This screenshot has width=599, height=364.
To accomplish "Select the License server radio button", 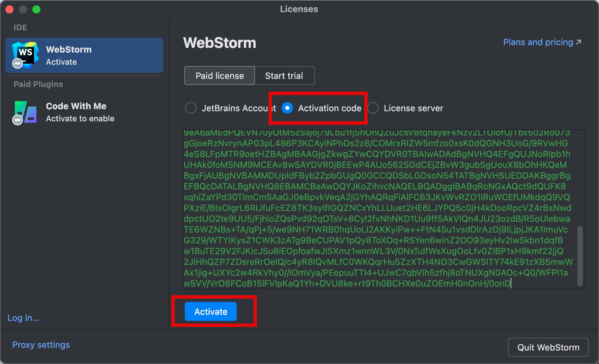I will point(373,108).
